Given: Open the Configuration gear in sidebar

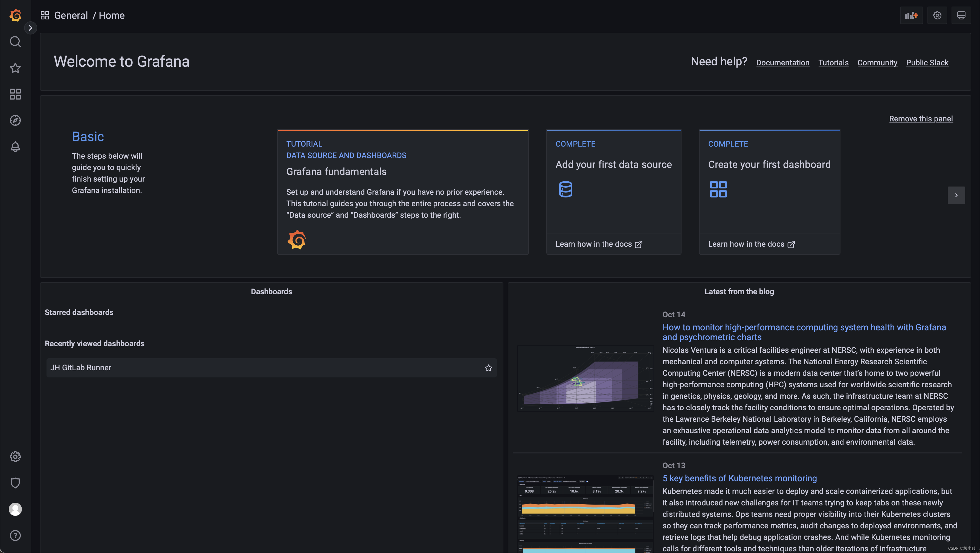Looking at the screenshot, I should point(15,456).
